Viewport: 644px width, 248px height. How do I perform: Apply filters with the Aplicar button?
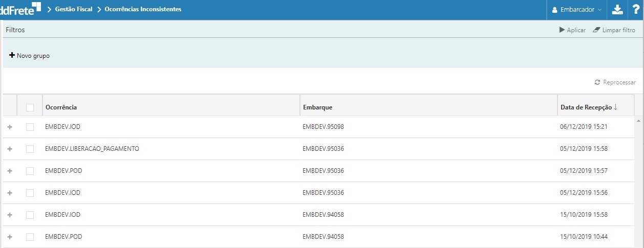pyautogui.click(x=572, y=30)
